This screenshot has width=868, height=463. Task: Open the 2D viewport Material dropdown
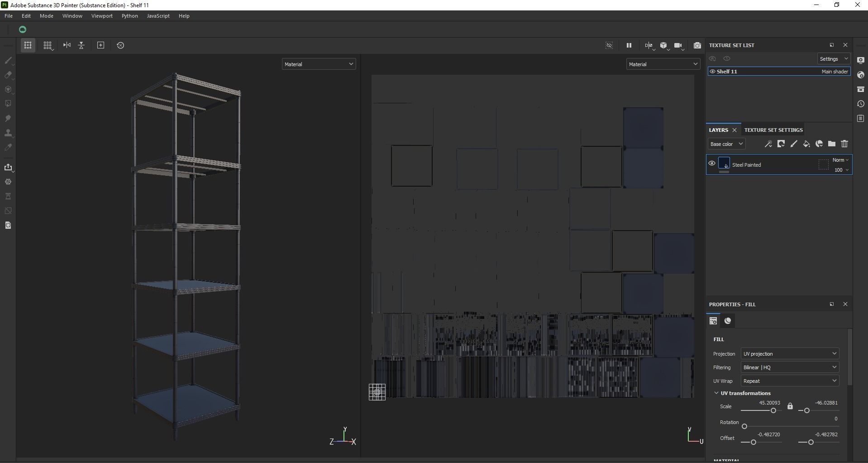pyautogui.click(x=663, y=64)
